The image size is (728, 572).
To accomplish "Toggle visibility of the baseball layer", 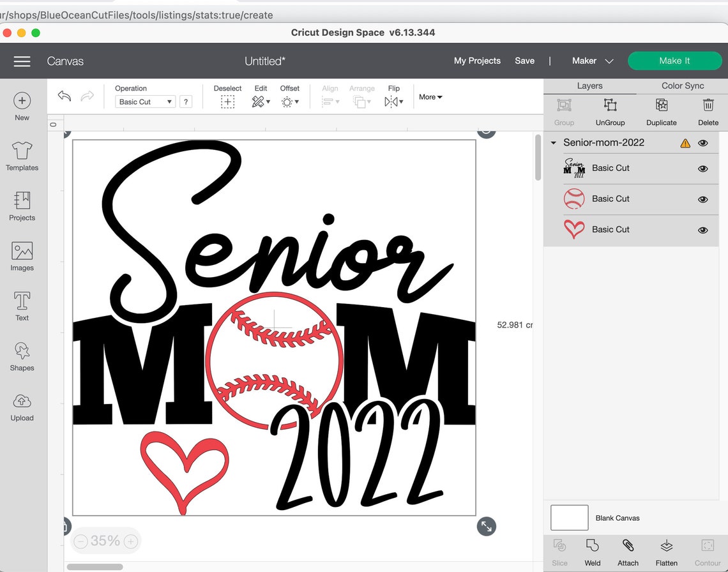I will (x=702, y=199).
